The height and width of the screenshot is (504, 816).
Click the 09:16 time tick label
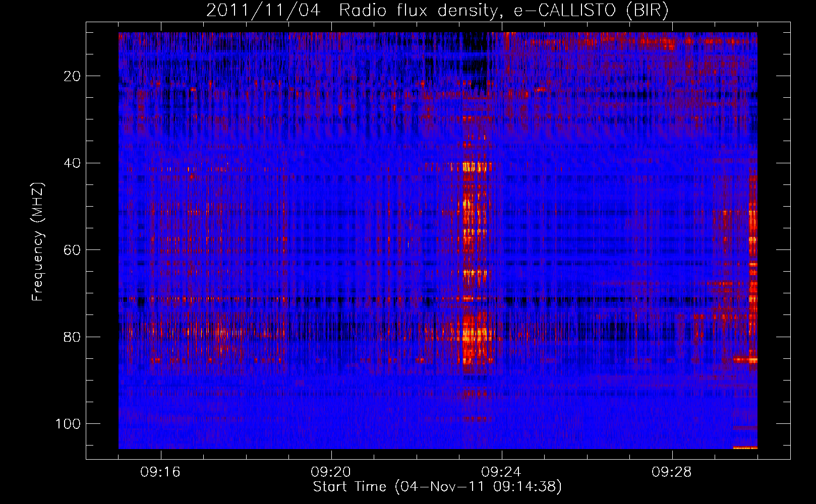click(161, 472)
